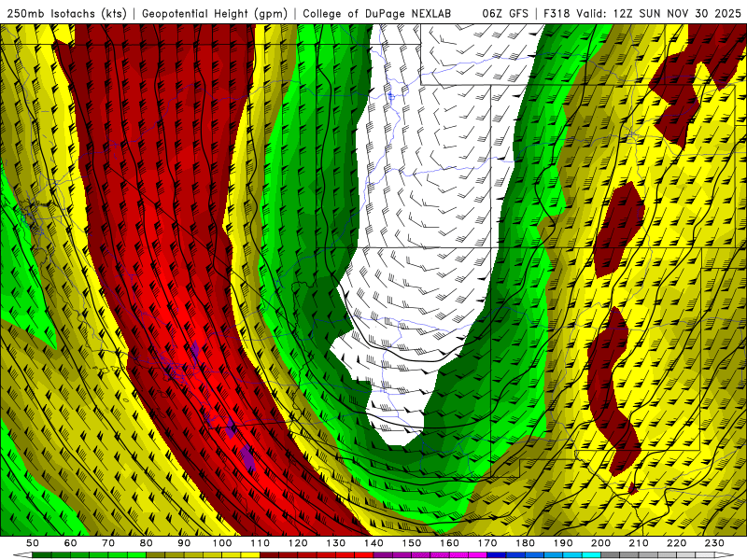Click the '250mb Isotachs (kts)' title text
Image resolution: width=747 pixels, height=560 pixels.
(66, 14)
